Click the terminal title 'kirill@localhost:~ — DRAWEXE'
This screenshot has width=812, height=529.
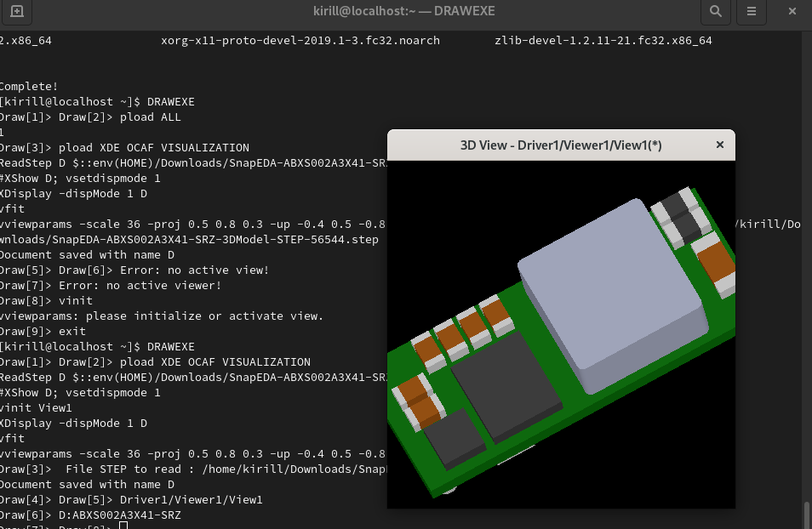(403, 13)
